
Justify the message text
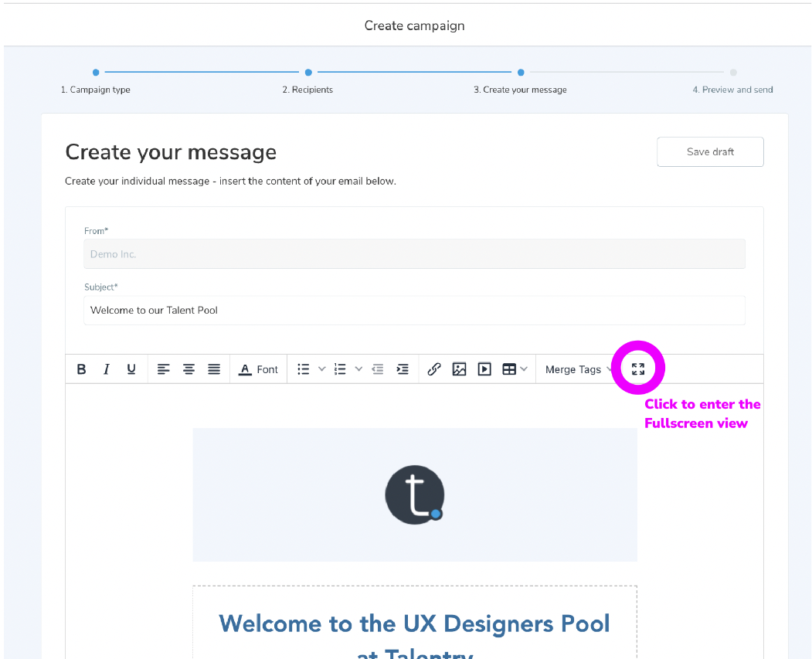click(214, 369)
